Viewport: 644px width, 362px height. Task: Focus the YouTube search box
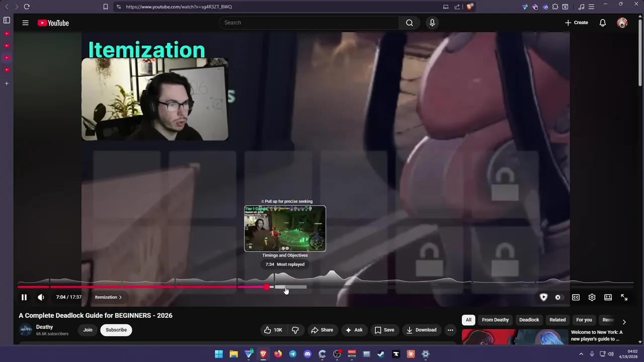point(309,23)
